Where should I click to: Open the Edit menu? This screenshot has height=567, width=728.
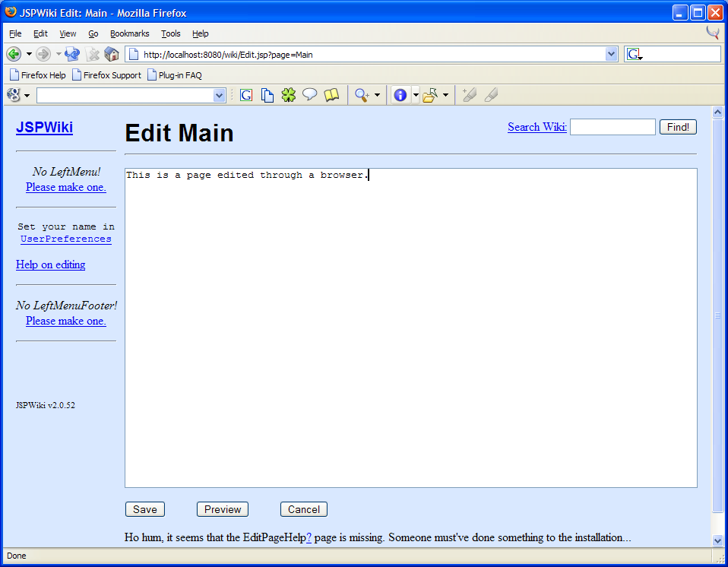(x=40, y=33)
